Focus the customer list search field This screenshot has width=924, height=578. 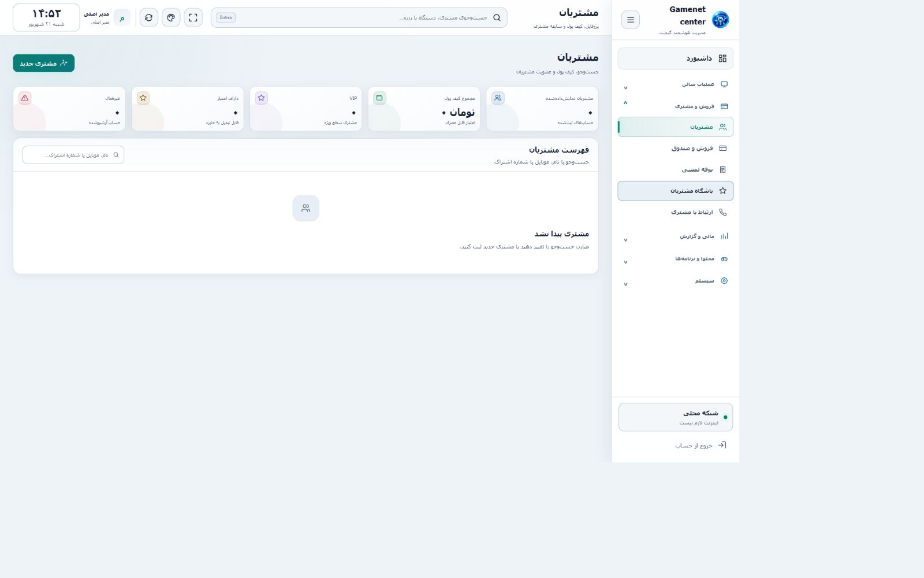click(x=73, y=155)
